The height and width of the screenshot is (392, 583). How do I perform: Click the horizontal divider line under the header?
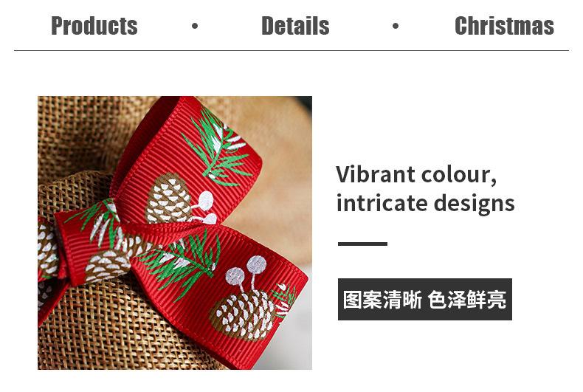point(291,50)
